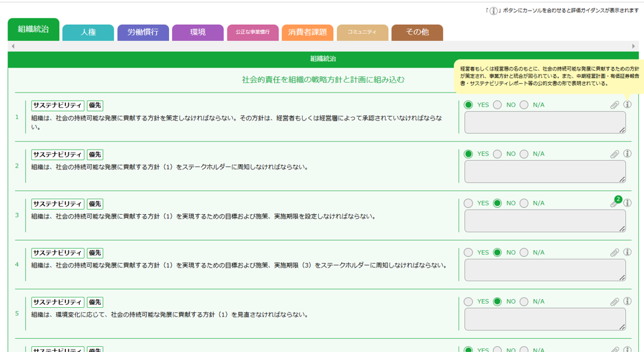Switch to the 人権 tab
Image resolution: width=644 pixels, height=352 pixels.
click(88, 32)
